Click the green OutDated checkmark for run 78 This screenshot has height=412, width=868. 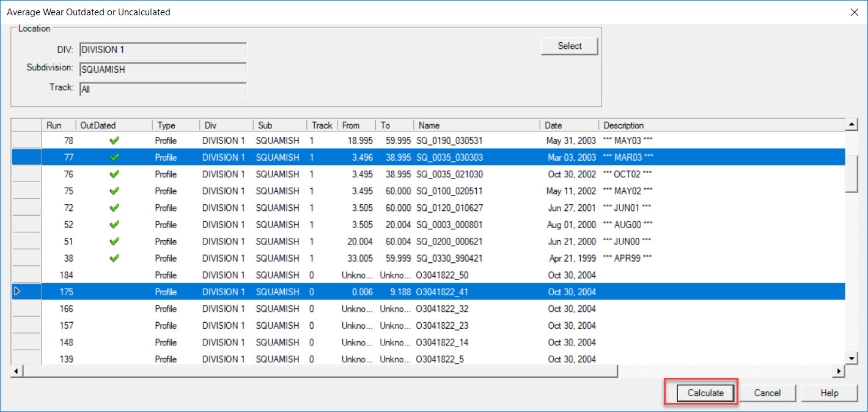114,141
